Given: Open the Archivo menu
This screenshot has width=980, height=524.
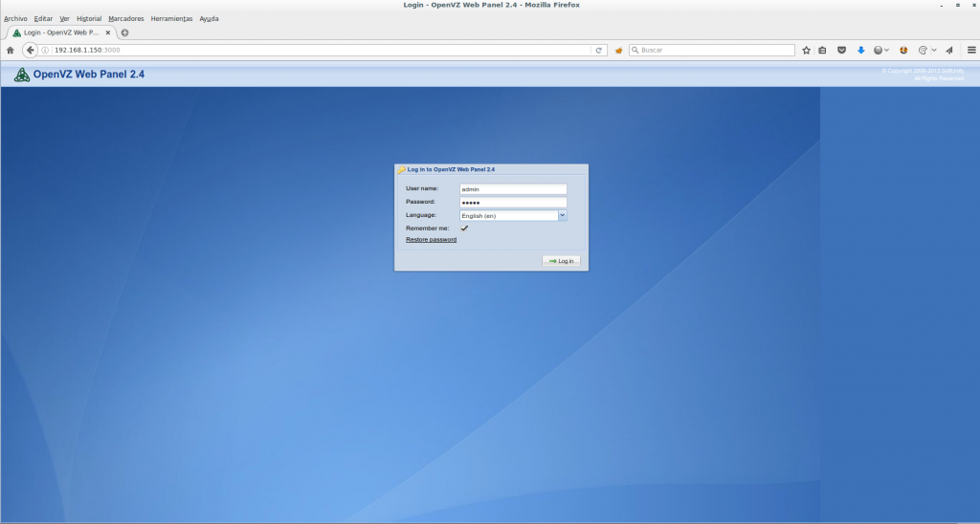Looking at the screenshot, I should pos(15,19).
